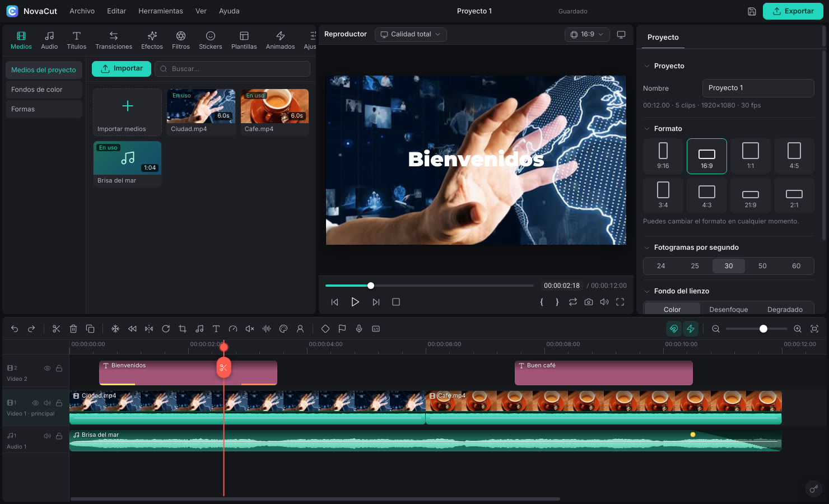Click the voice-over microphone icon
The width and height of the screenshot is (829, 504).
[359, 329]
